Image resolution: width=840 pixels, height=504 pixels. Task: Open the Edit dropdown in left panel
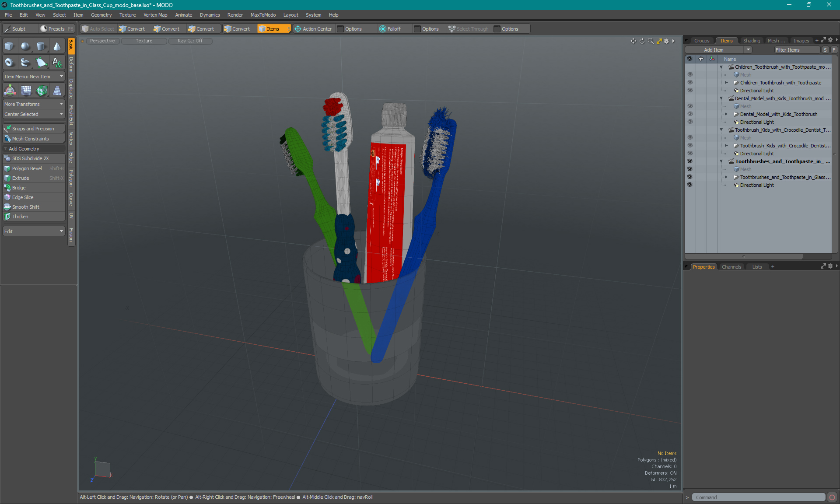point(34,231)
